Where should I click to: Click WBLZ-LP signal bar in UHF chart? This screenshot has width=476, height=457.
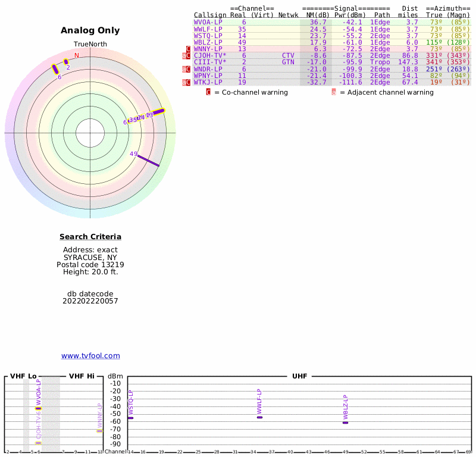[x=345, y=422]
